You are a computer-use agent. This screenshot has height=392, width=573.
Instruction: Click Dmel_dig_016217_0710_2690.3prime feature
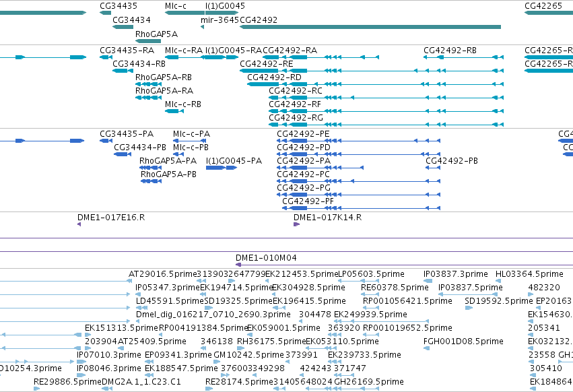[x=213, y=315]
